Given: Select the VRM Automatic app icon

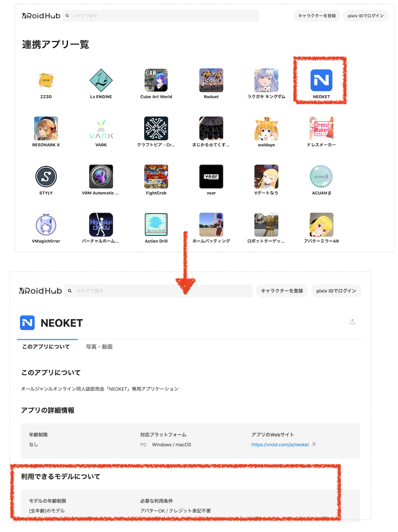Looking at the screenshot, I should coord(101,176).
